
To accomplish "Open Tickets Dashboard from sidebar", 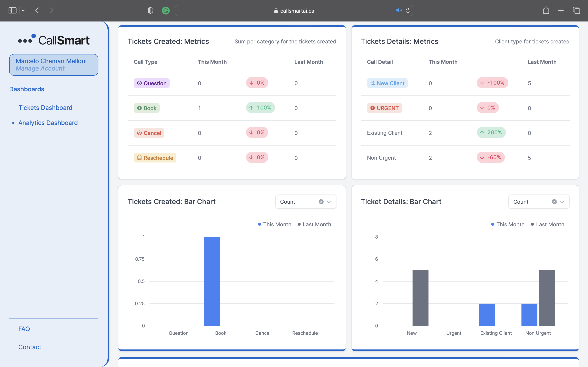I will pos(46,107).
